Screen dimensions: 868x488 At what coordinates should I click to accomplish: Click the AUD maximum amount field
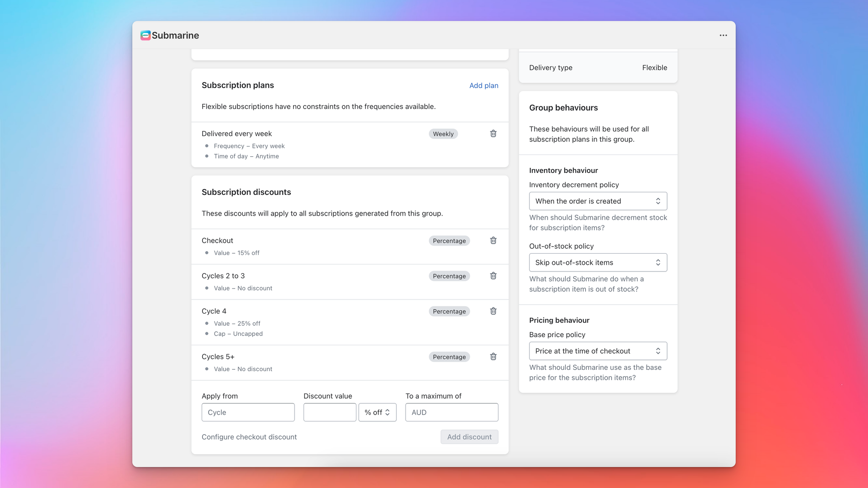[x=451, y=413]
